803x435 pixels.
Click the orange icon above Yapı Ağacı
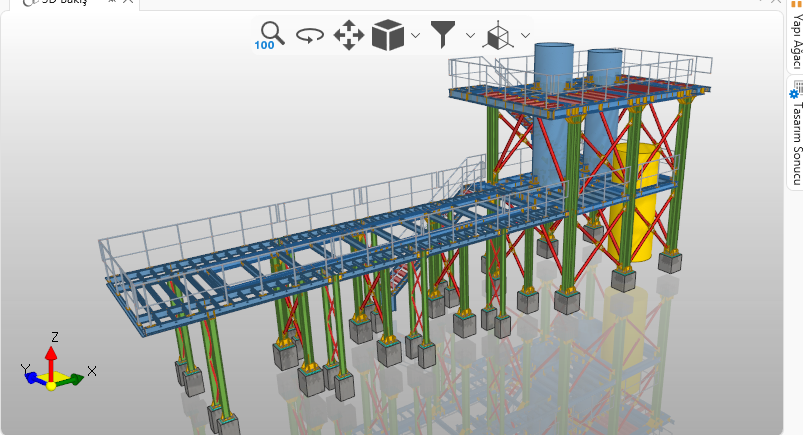click(797, 4)
